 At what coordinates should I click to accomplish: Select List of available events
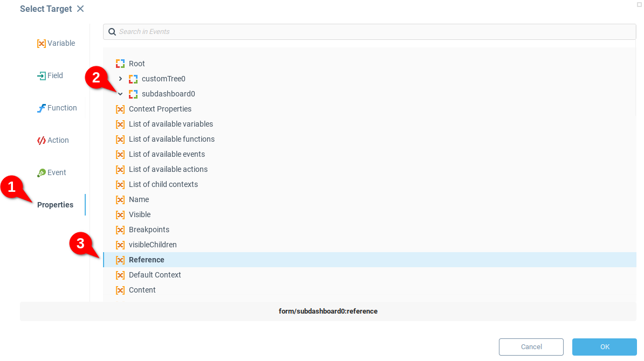(167, 154)
